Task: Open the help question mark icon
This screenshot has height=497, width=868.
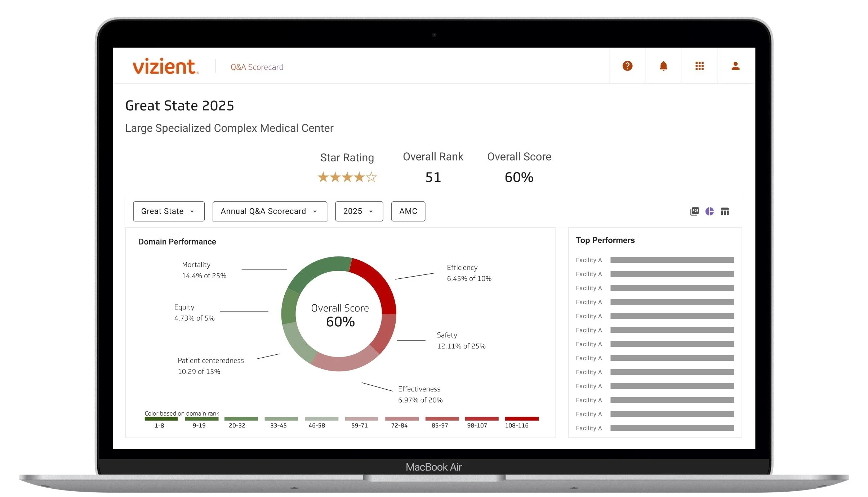Action: (627, 66)
